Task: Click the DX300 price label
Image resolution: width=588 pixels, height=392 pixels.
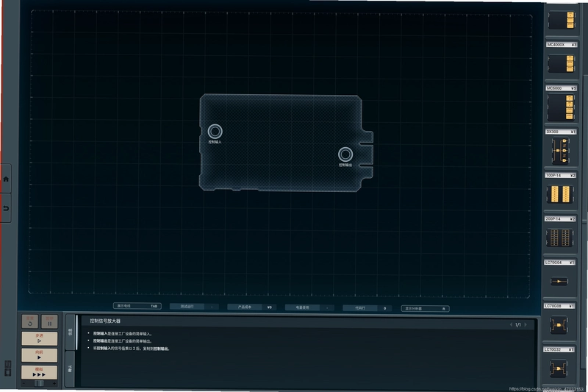Action: pyautogui.click(x=561, y=132)
